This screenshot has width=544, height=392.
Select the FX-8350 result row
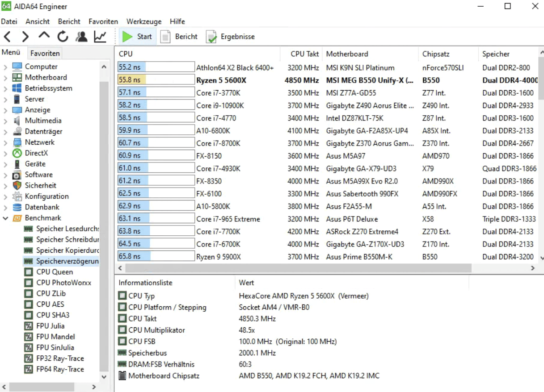coord(328,181)
